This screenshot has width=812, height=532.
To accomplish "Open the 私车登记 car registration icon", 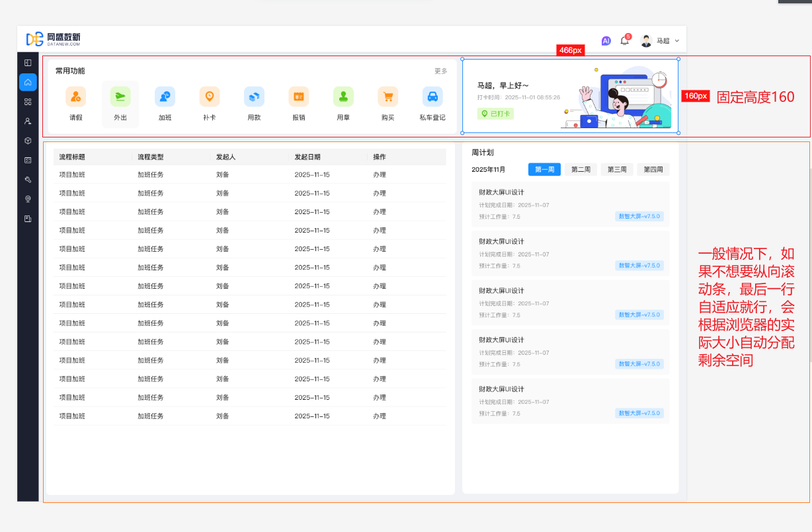I will [x=432, y=97].
